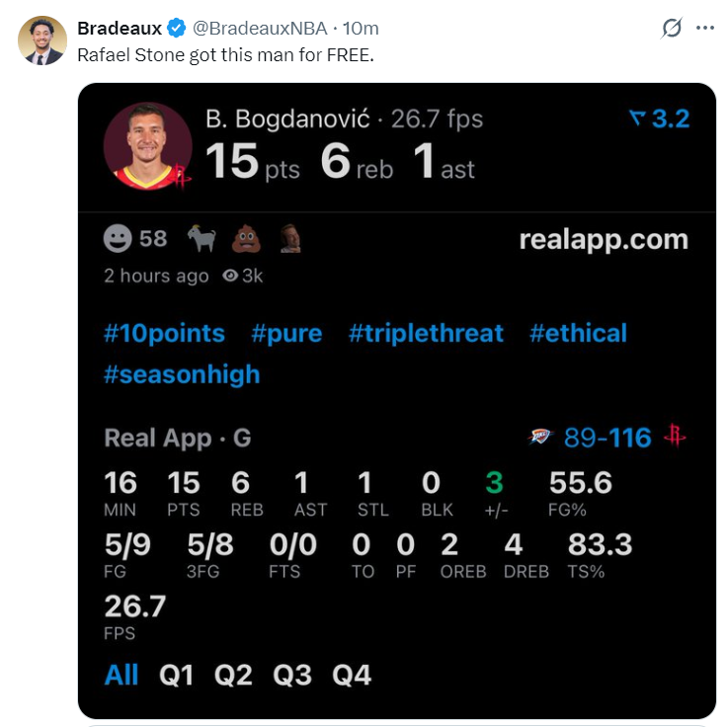Switch to the Q3 stats tab
Viewport: 728px width, 727px height.
click(x=292, y=675)
